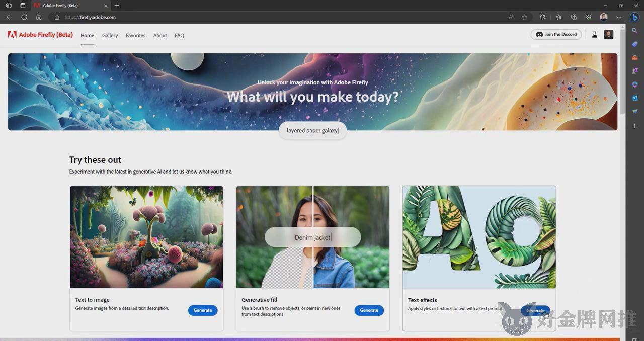
Task: Open the Text effects leafy letters thumbnail
Action: 479,237
